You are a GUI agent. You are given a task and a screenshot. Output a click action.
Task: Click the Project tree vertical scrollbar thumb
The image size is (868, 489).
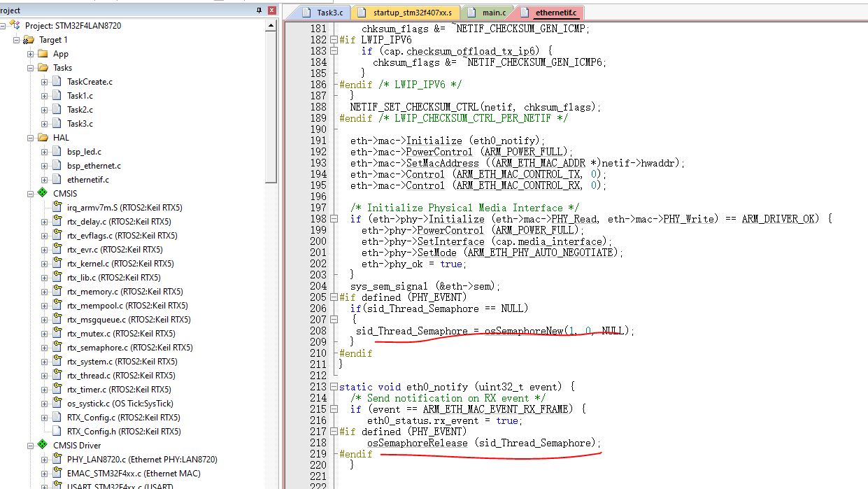tap(272, 107)
